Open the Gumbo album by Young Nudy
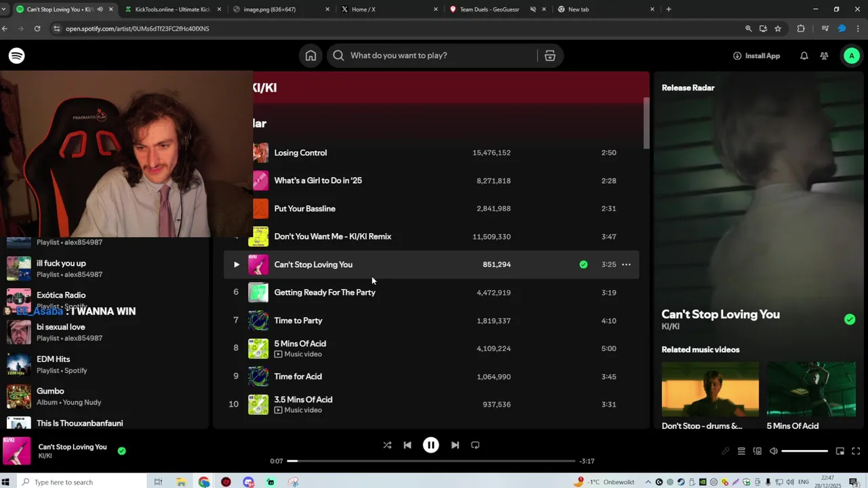The width and height of the screenshot is (868, 488). (x=105, y=396)
